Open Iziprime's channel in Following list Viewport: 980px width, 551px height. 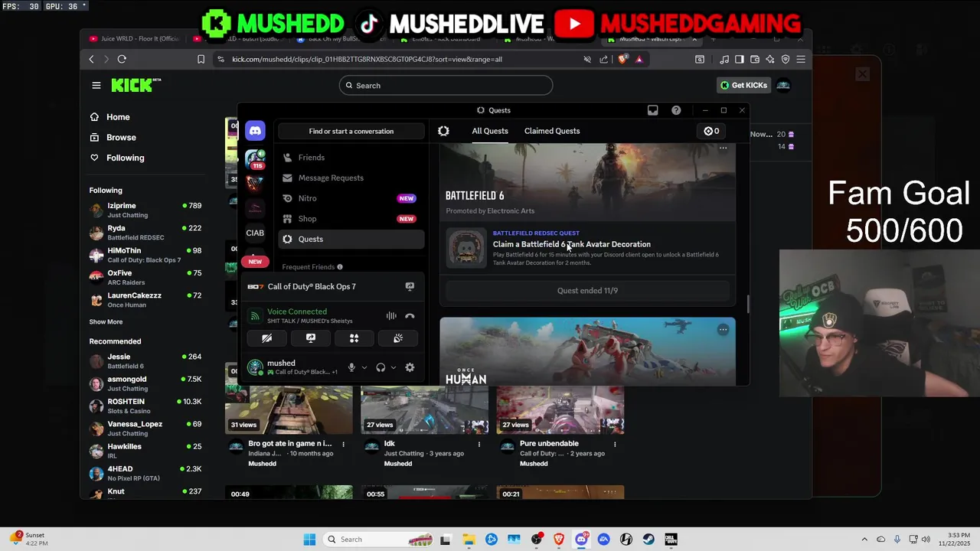click(x=145, y=210)
